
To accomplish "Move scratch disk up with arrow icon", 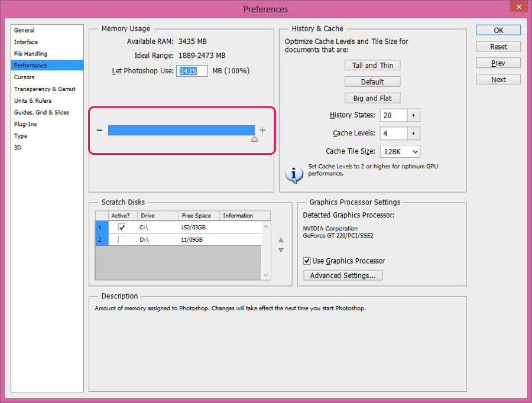I will 281,240.
